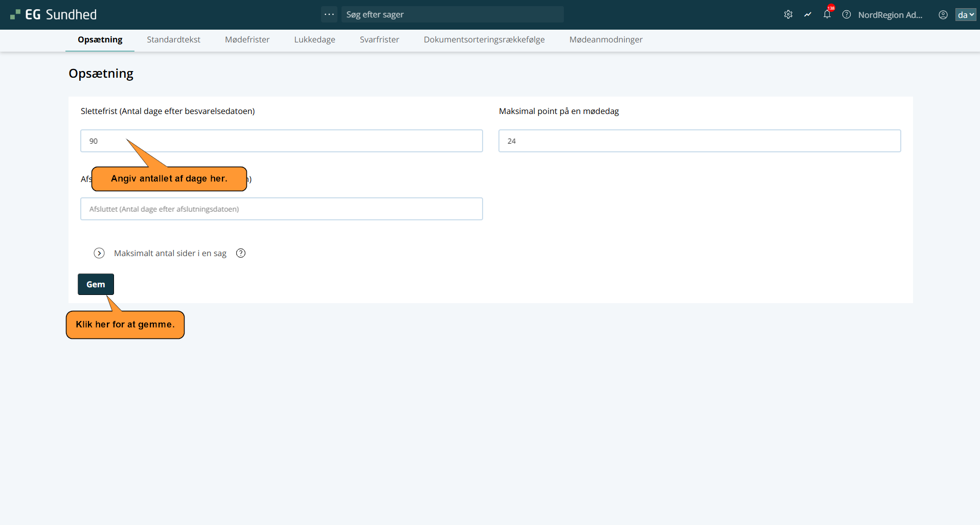The image size is (980, 525).
Task: Open the Mødefrister tab
Action: (247, 40)
